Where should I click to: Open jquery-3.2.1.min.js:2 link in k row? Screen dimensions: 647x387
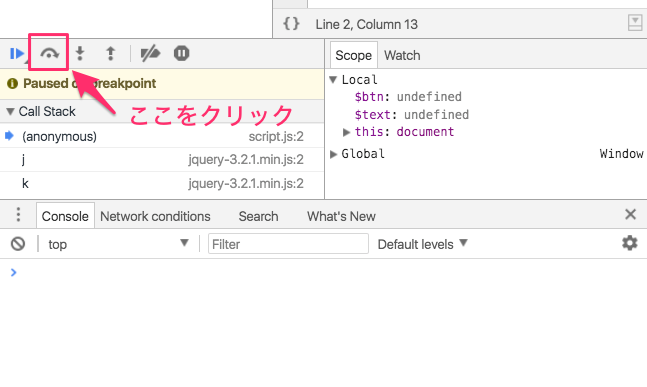(246, 183)
